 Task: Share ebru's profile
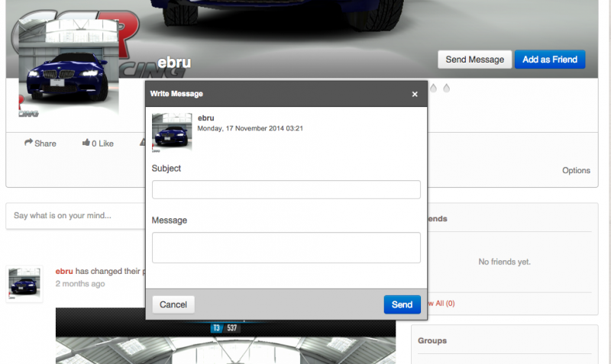click(x=40, y=143)
